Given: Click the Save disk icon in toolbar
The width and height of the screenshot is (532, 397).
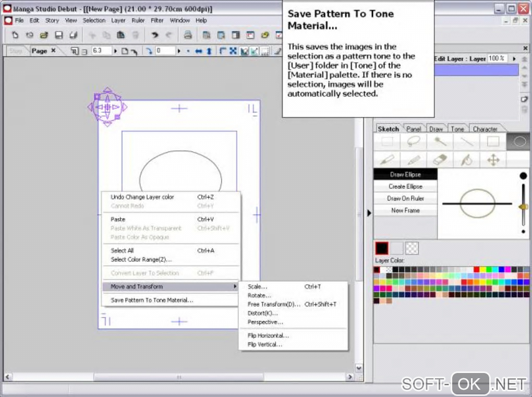Looking at the screenshot, I should [58, 35].
